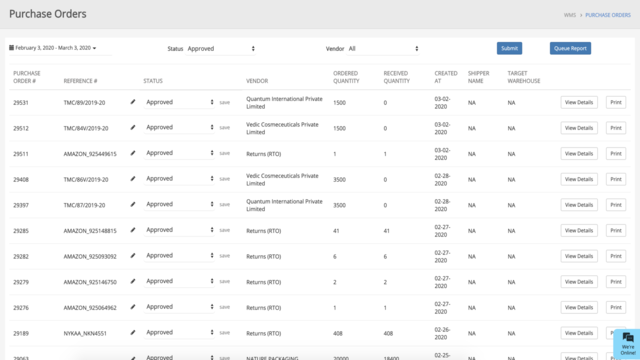640x360 pixels.
Task: Change status dropdown for order 29279
Action: click(179, 281)
